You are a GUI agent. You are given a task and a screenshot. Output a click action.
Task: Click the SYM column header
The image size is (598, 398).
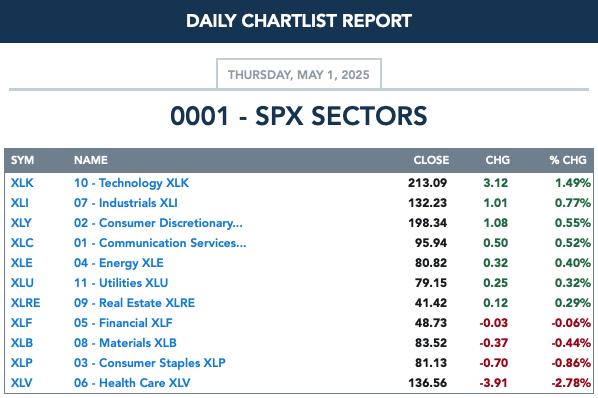coord(22,160)
